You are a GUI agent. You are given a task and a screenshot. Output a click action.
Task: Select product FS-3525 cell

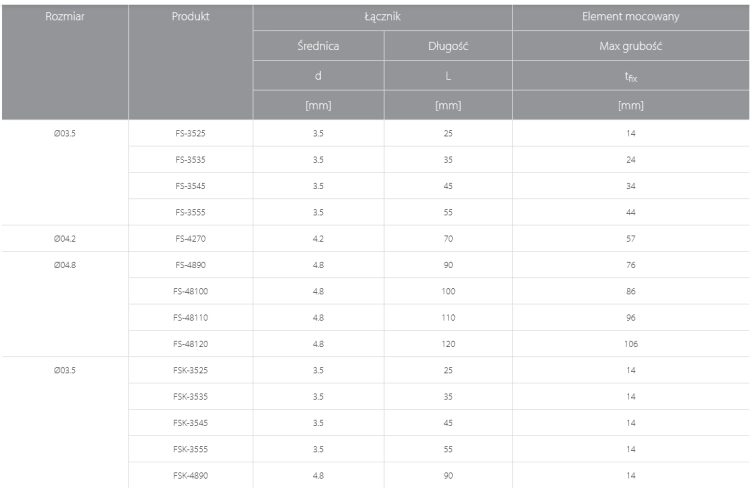coord(190,133)
